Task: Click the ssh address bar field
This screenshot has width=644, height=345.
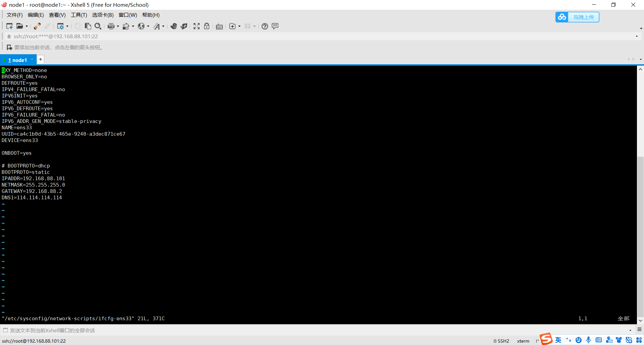Action: click(322, 37)
